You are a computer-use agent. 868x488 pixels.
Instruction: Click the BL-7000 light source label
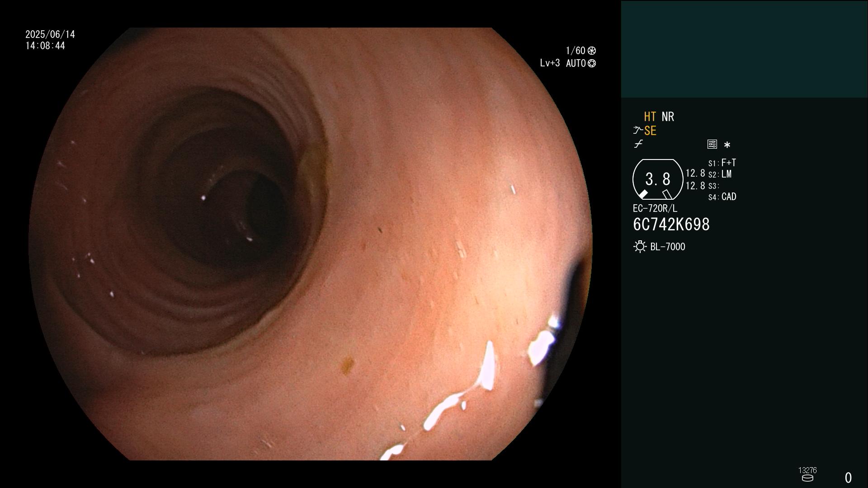(668, 247)
